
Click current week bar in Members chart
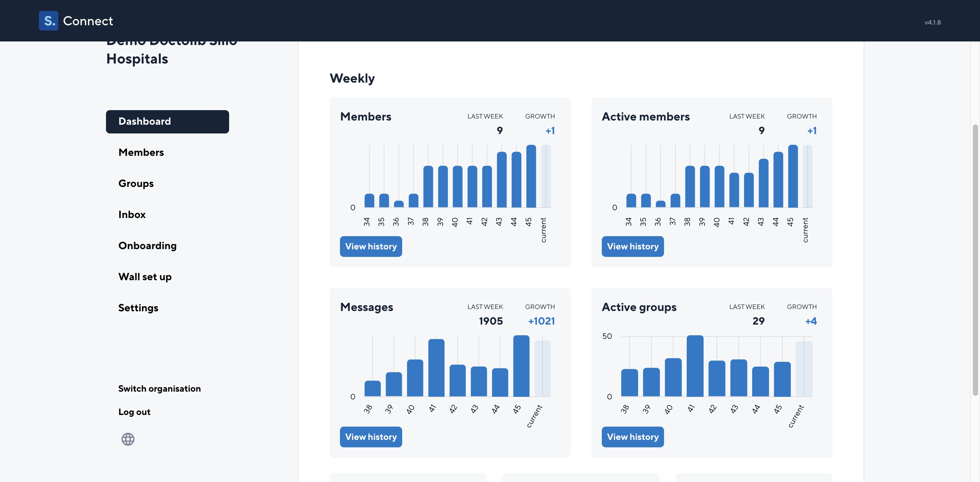click(545, 176)
